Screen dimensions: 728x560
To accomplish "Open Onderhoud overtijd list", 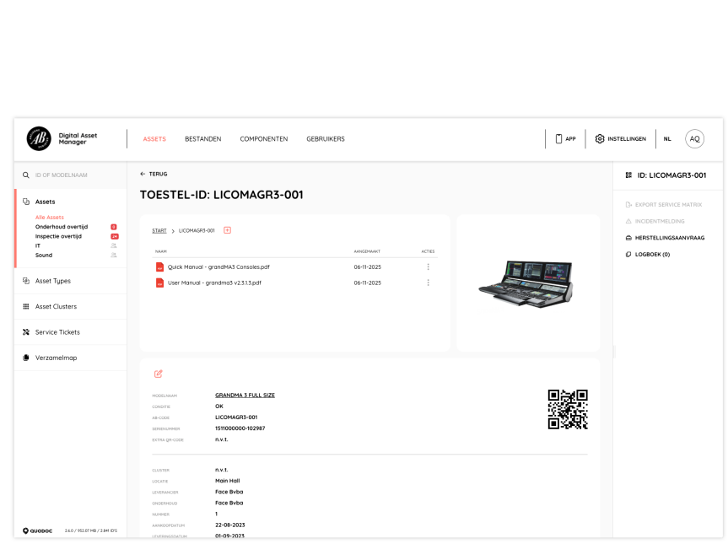I will (62, 227).
